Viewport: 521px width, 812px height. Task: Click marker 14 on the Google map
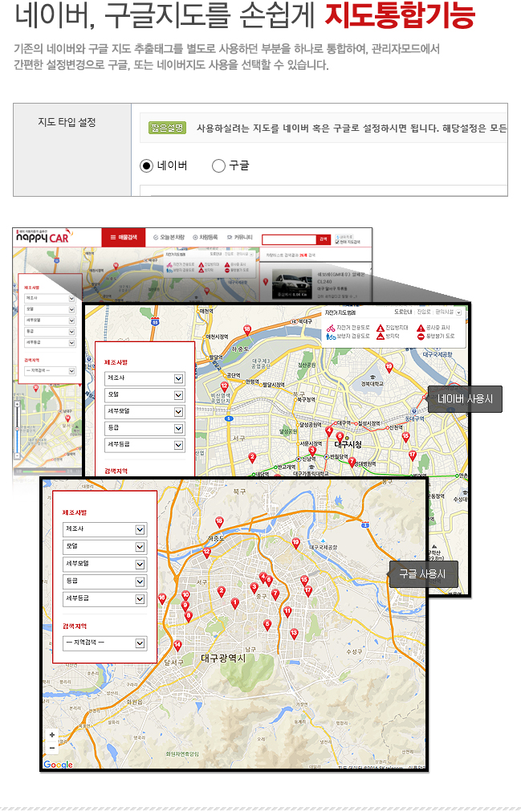177,646
